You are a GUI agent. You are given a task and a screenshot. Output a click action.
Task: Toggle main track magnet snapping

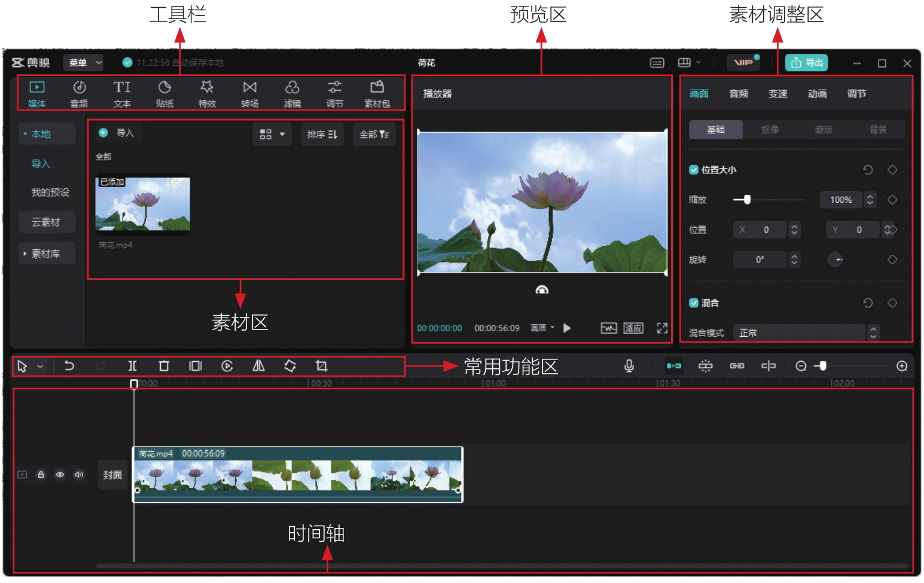(x=674, y=366)
